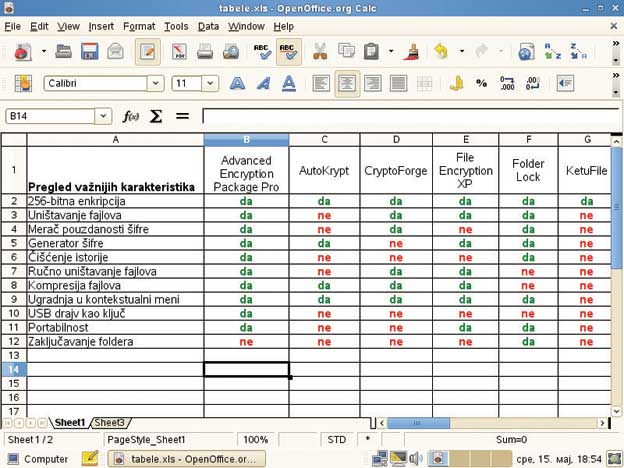Click the horizontal scrollbar thumb
624x468 pixels.
[418, 423]
